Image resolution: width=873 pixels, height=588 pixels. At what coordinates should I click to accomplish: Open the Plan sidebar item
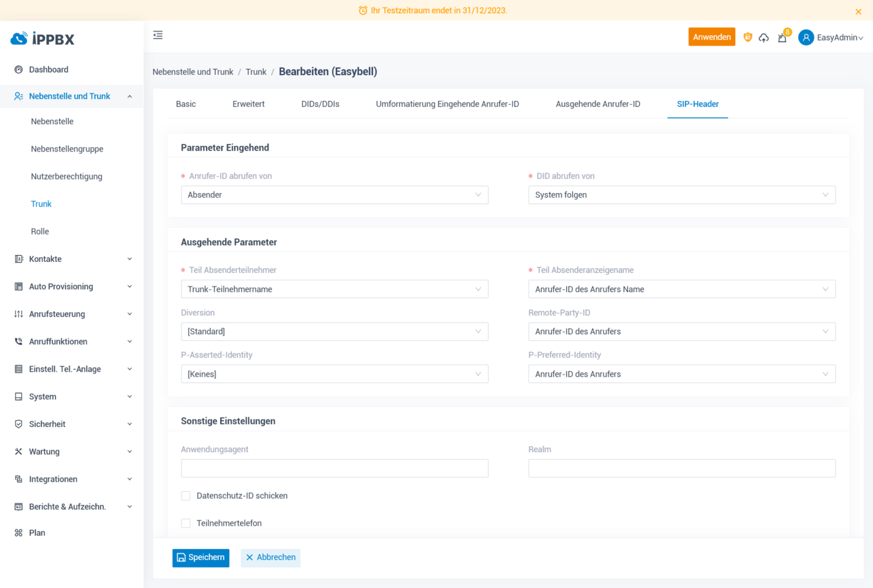pos(37,533)
